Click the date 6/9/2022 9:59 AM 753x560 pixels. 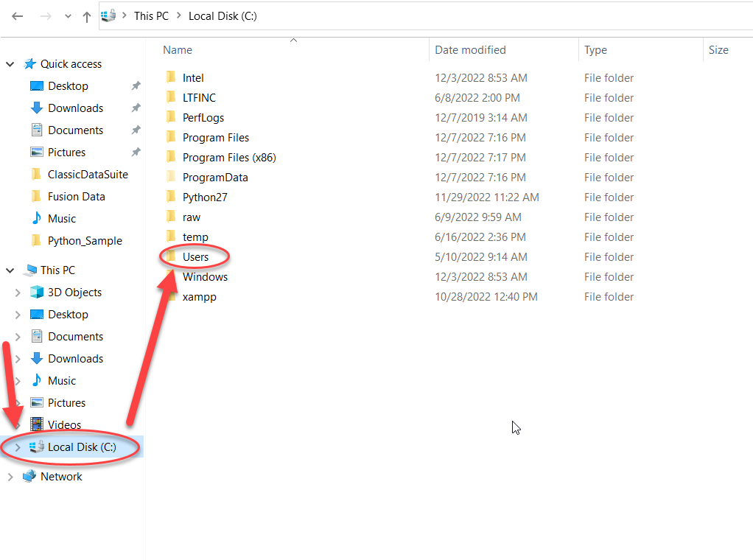click(478, 217)
